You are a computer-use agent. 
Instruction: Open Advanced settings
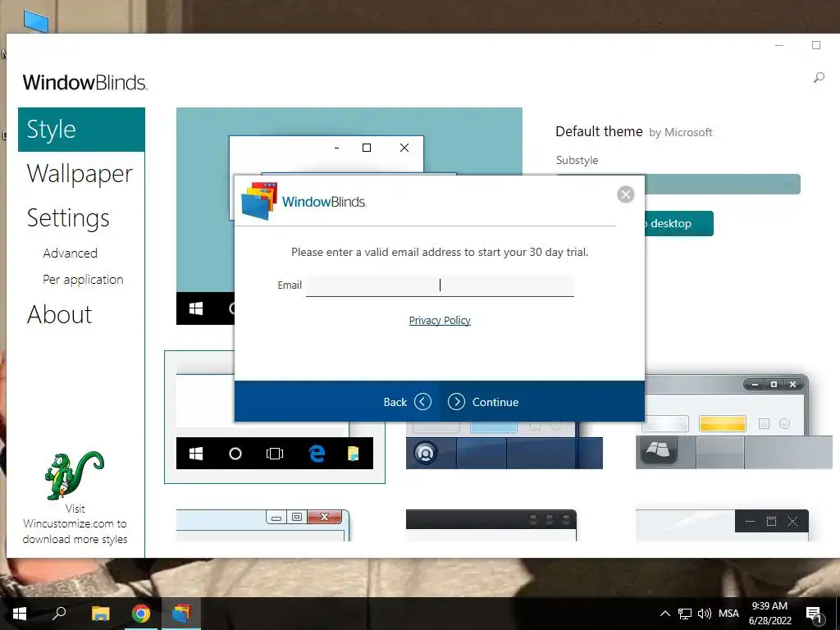[x=71, y=253]
